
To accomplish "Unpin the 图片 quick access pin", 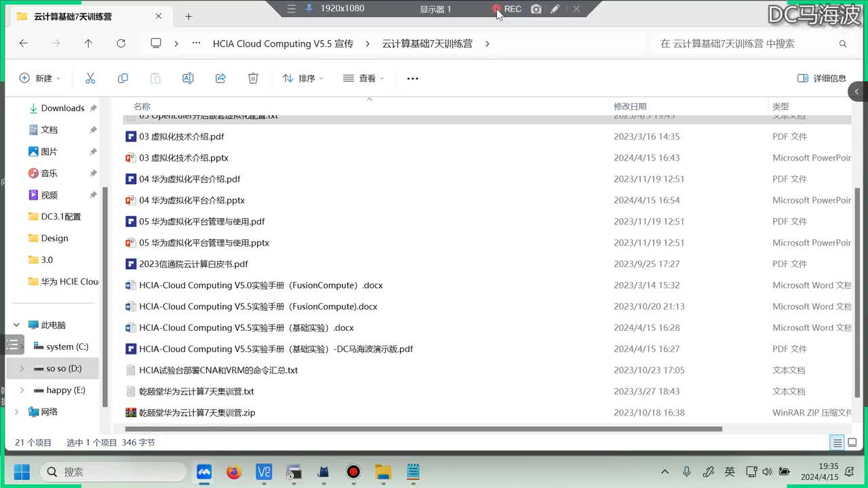I will [x=93, y=152].
